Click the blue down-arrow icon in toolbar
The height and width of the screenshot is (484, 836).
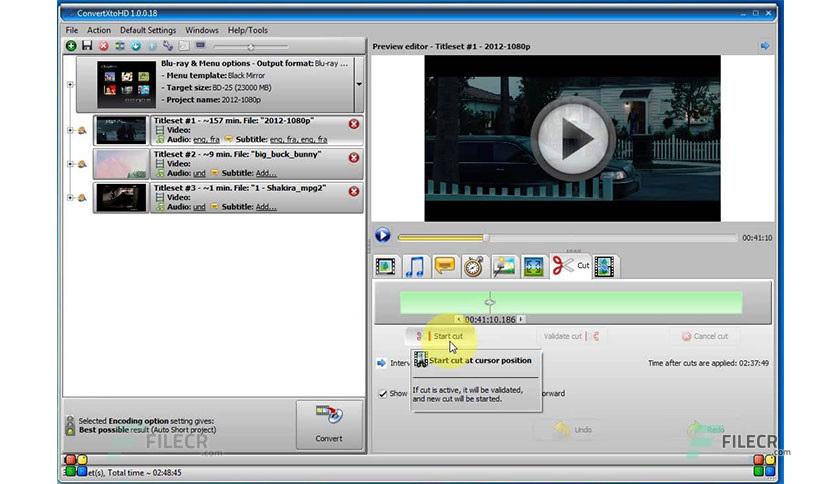136,46
